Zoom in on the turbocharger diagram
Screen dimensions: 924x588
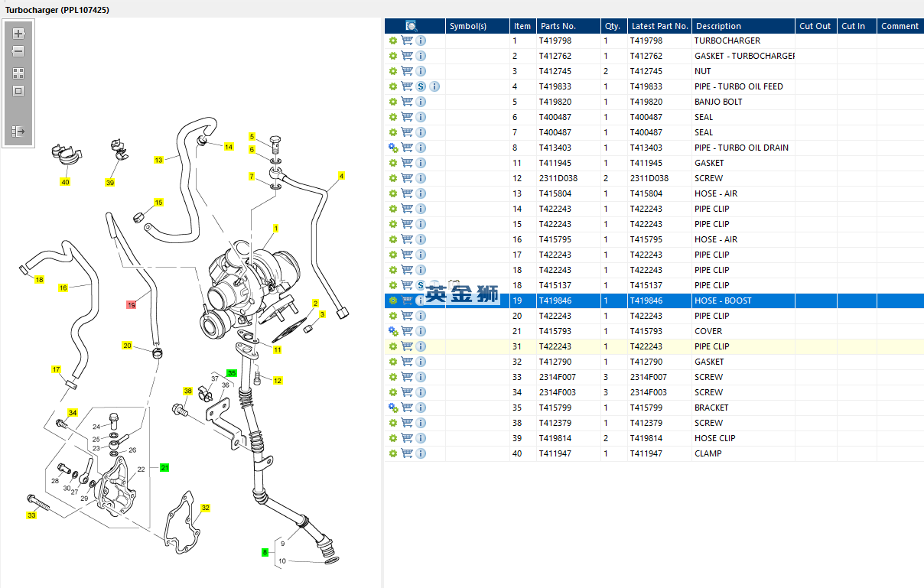(x=18, y=34)
